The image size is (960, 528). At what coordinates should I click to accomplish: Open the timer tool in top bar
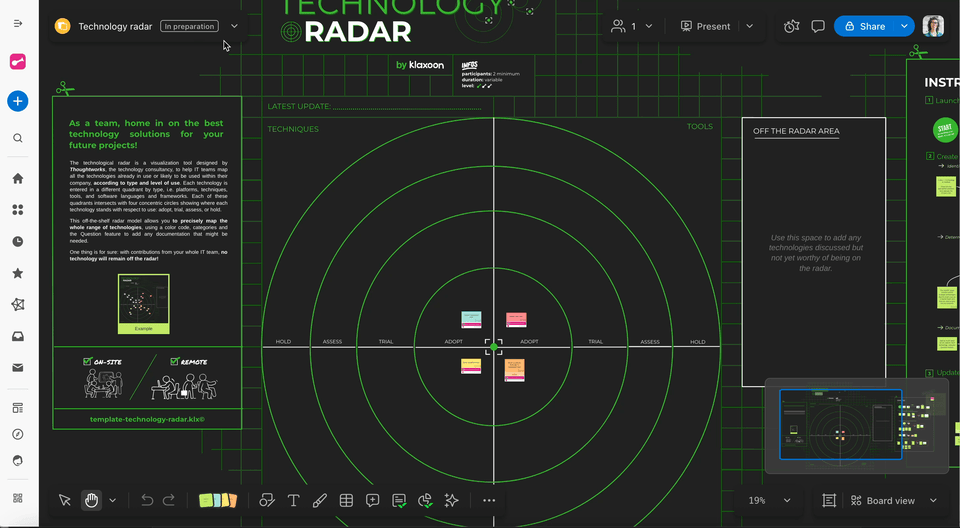[792, 26]
